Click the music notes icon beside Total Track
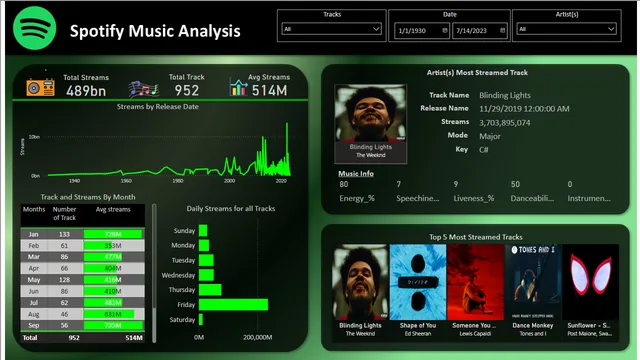 (x=143, y=89)
